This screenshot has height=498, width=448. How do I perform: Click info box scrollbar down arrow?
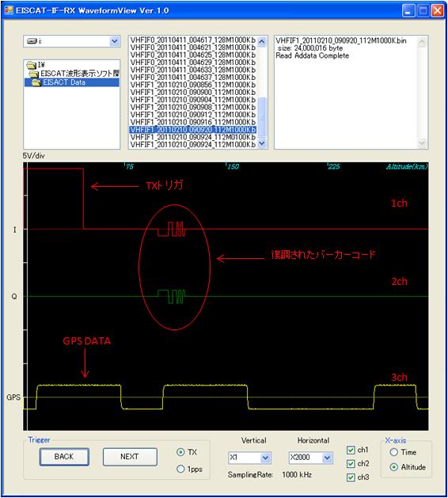422,143
